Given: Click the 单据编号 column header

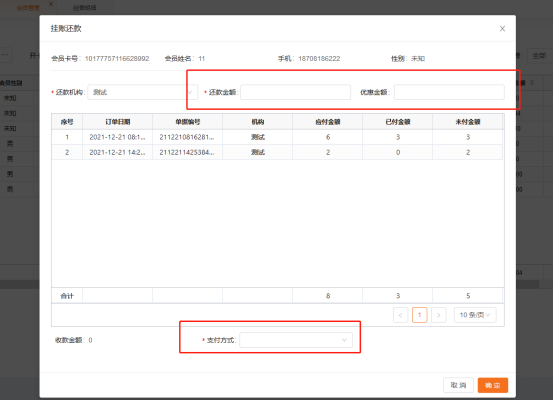Looking at the screenshot, I should 188,122.
